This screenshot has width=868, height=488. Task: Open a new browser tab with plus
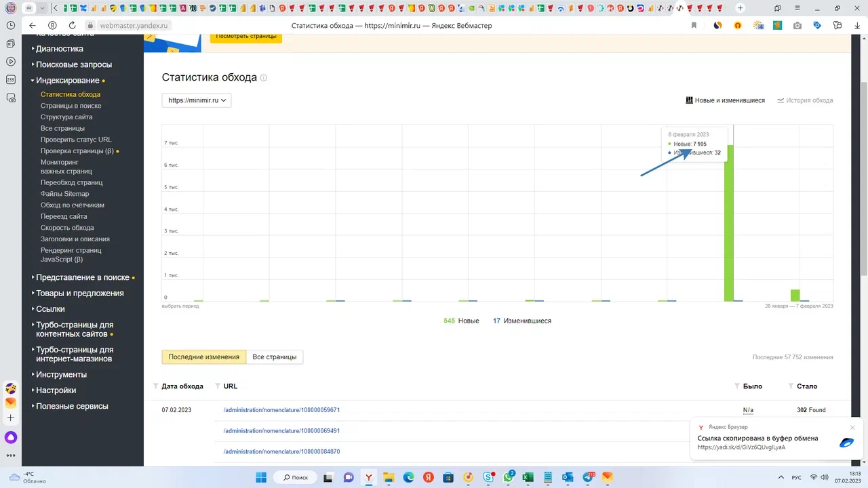[740, 8]
